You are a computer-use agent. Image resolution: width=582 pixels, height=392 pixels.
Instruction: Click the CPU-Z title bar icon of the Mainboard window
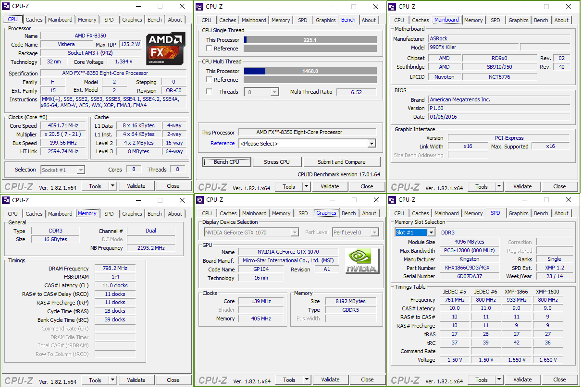[x=392, y=7]
